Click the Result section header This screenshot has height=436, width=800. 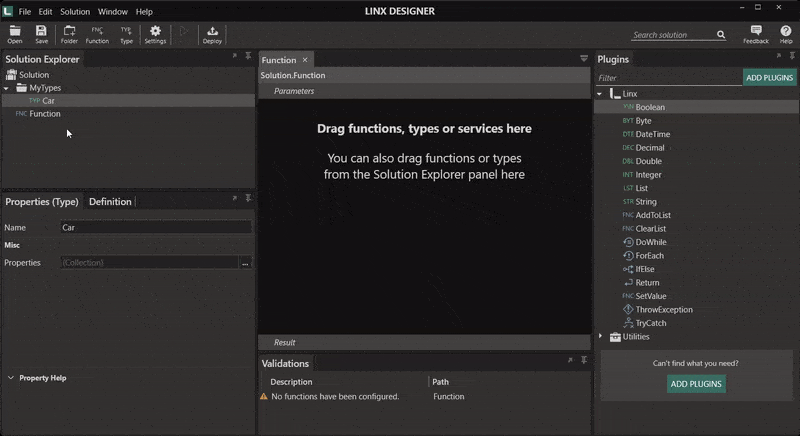coord(424,342)
